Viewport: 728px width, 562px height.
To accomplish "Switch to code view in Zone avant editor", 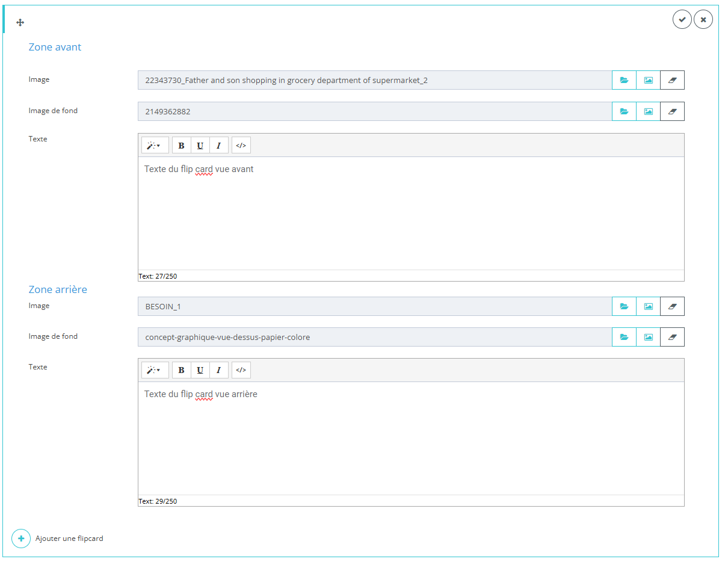I will pyautogui.click(x=241, y=146).
